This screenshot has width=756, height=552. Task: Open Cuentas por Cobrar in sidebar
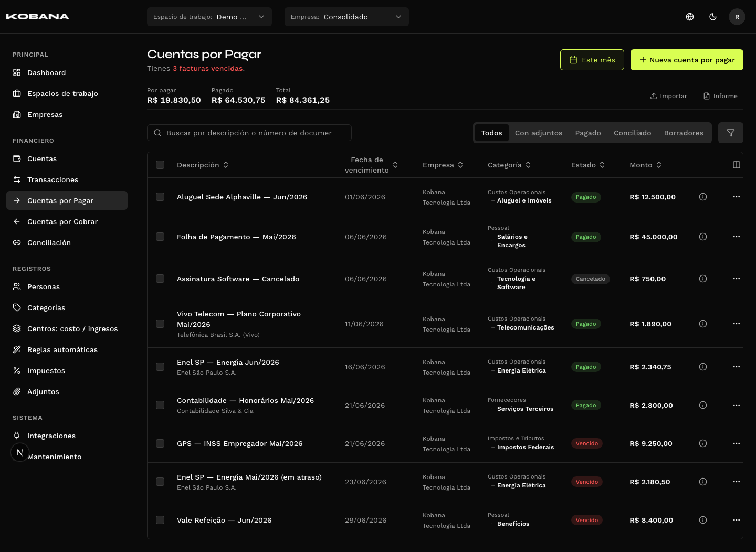click(67, 221)
